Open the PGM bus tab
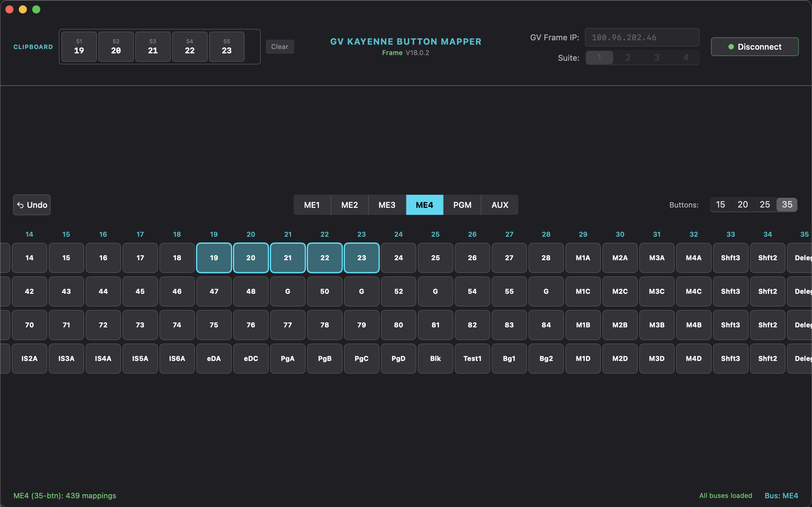This screenshot has width=812, height=507. click(x=462, y=204)
